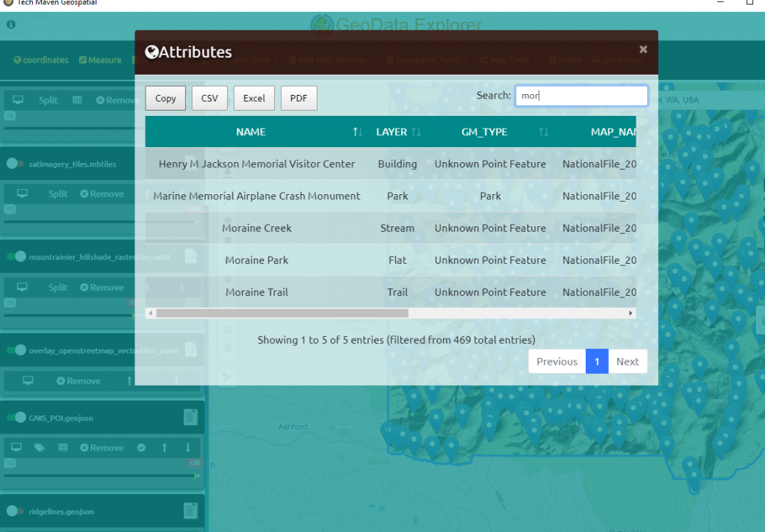Image resolution: width=765 pixels, height=532 pixels.
Task: Move the overlay_openstreetmap layer up with the arrow
Action: [129, 381]
